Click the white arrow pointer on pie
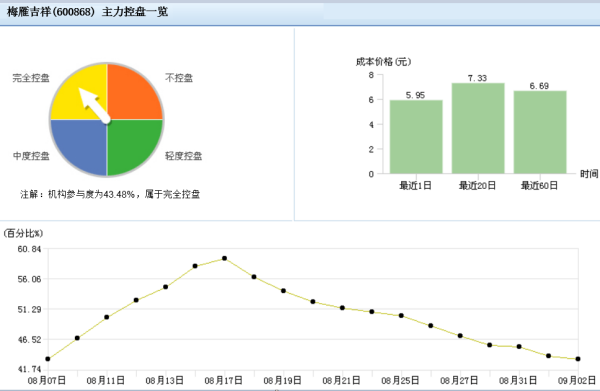This screenshot has height=391, width=600. click(x=93, y=104)
